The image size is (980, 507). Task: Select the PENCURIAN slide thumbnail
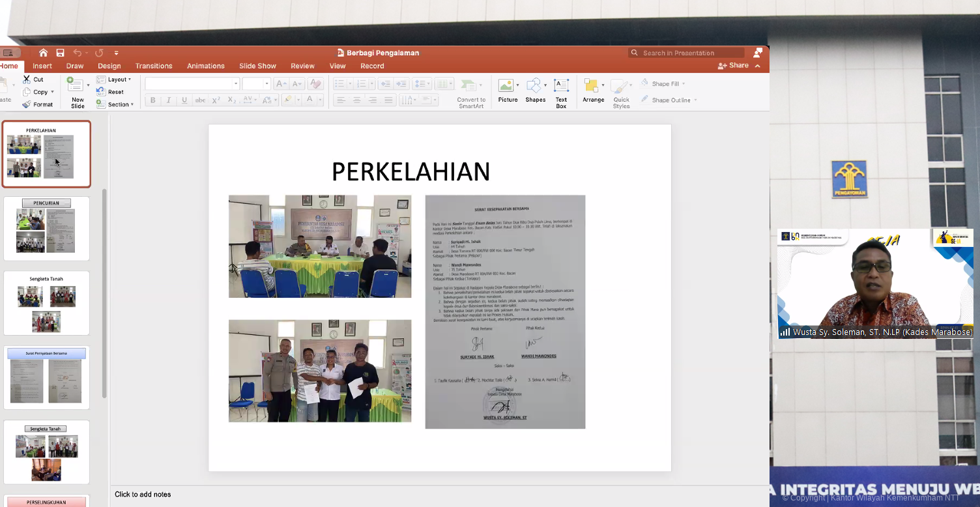click(46, 228)
